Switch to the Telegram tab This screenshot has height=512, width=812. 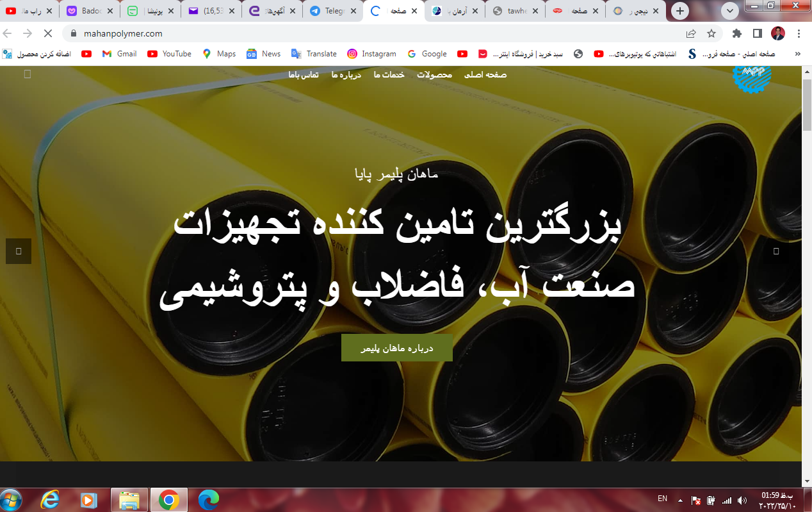click(334, 11)
